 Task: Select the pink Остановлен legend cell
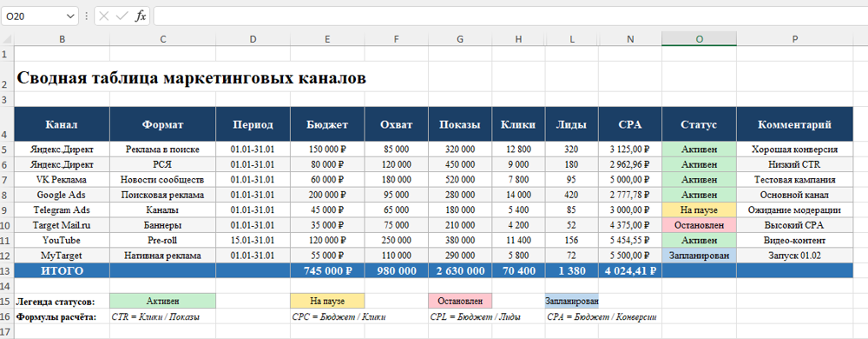click(460, 301)
